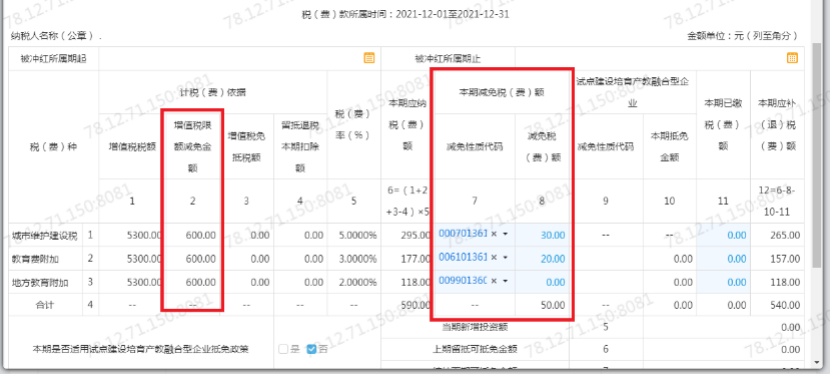
Task: Click the 留抵退税本期扣除额 column header
Action: click(300, 147)
